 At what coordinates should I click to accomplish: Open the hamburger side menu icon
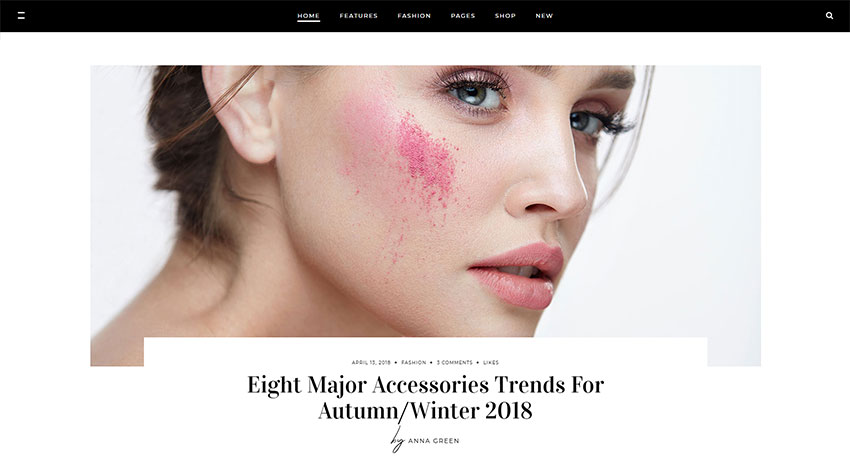pyautogui.click(x=21, y=16)
